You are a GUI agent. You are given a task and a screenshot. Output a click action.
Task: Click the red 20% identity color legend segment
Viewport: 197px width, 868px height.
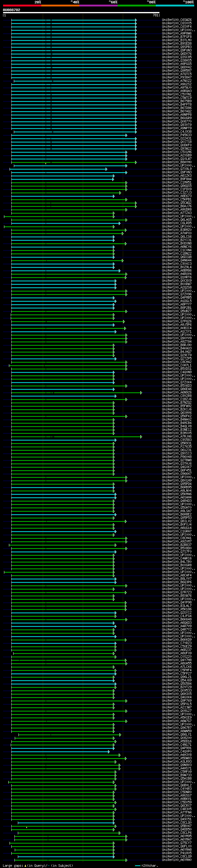coord(22,6)
